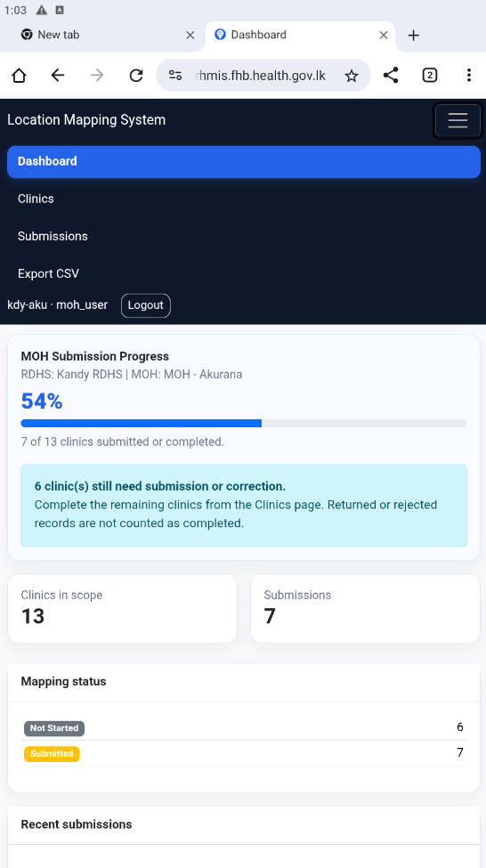Viewport: 486px width, 868px height.
Task: Click the kdy-aku · moh_user label
Action: [58, 305]
